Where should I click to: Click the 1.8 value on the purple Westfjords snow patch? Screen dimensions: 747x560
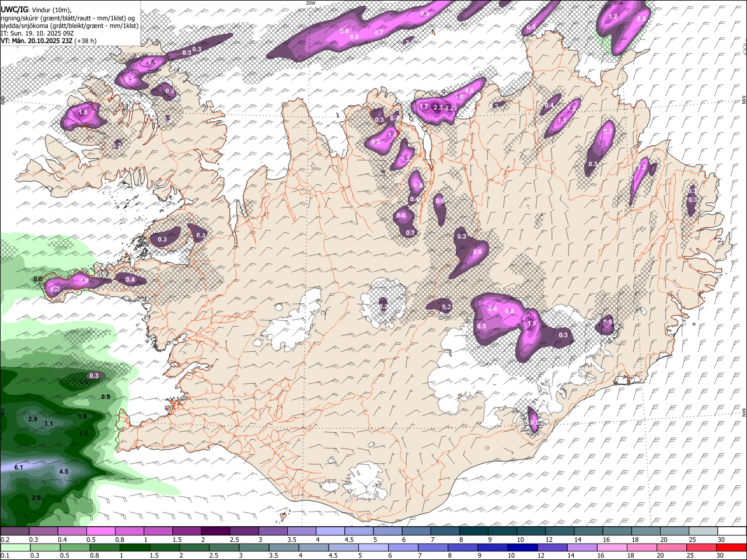tap(83, 113)
